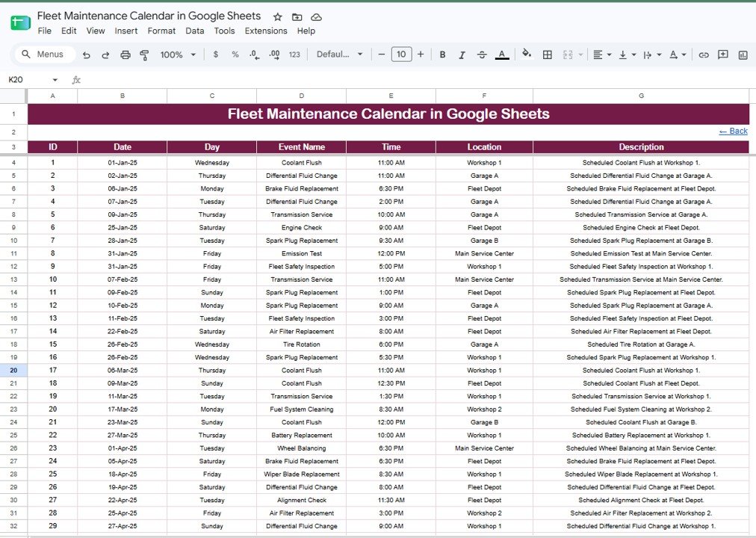
Task: Click the Emission Test cell
Action: [301, 253]
